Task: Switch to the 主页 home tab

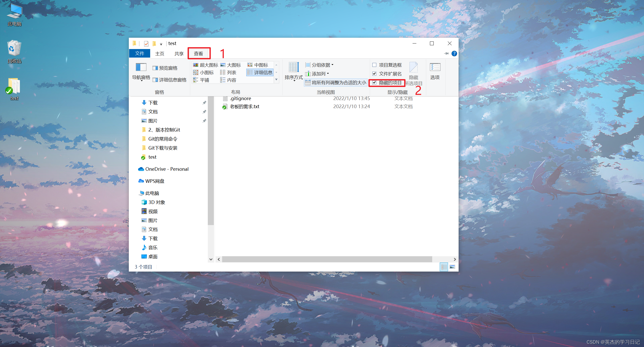Action: (x=160, y=54)
